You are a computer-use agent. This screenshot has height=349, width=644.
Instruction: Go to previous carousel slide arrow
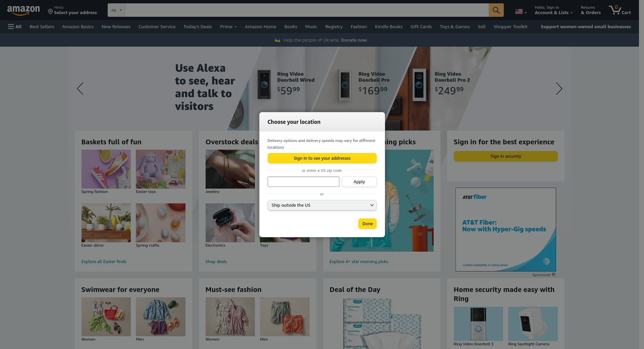click(x=80, y=89)
